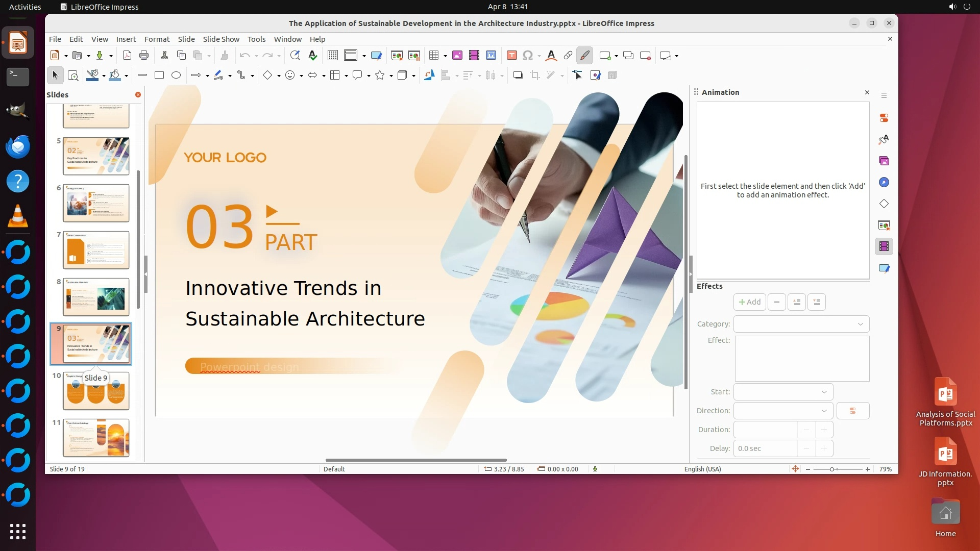980x551 pixels.
Task: Open the Navigator sidebar deck
Action: (884, 183)
